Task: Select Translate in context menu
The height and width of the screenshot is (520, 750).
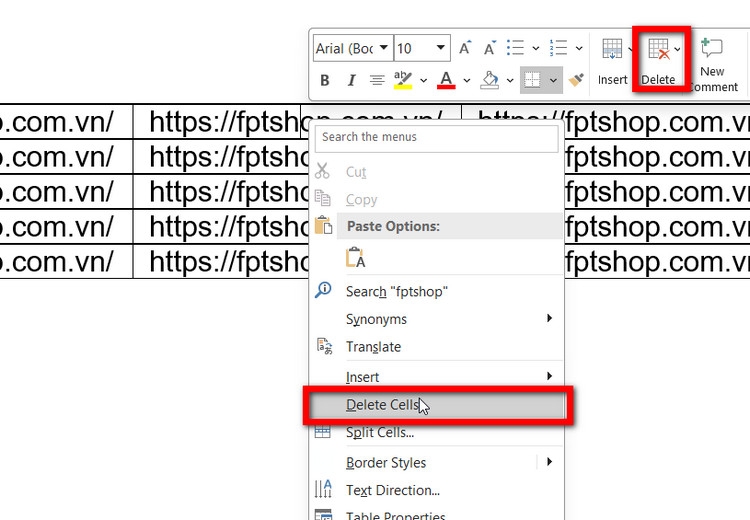Action: tap(436, 346)
